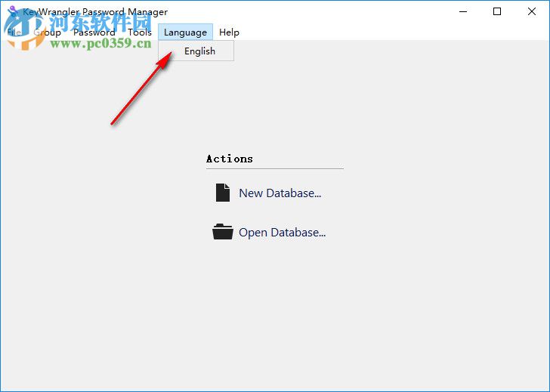Screen dimensions: 550x392
Task: Maximize the KeyWrangler window
Action: [496, 11]
